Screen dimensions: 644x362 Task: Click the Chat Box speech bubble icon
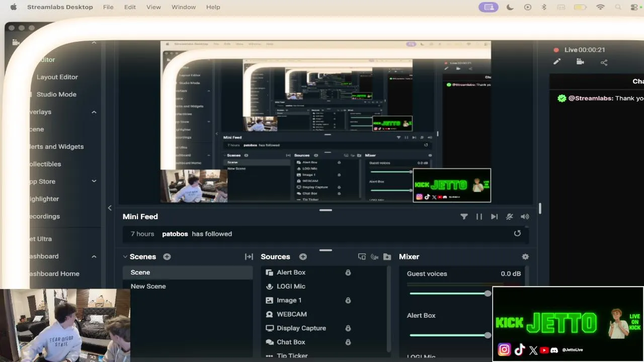coord(269,342)
